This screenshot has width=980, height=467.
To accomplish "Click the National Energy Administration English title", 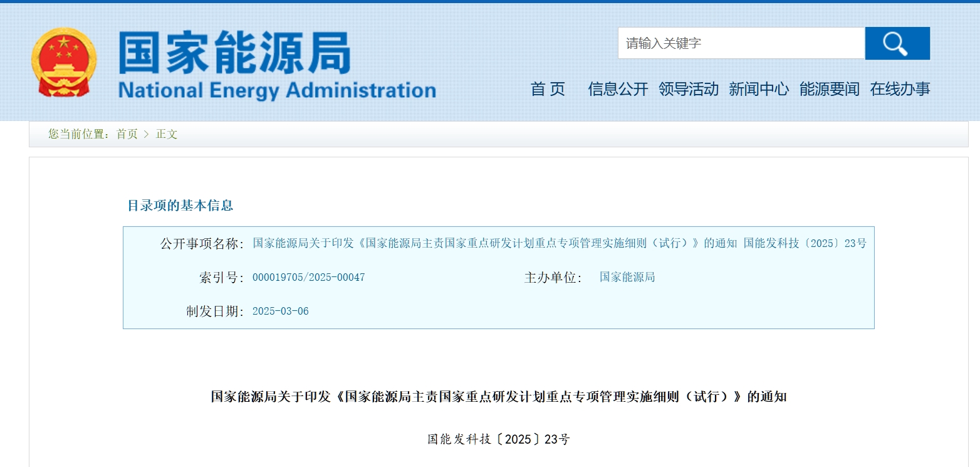I will 276,90.
